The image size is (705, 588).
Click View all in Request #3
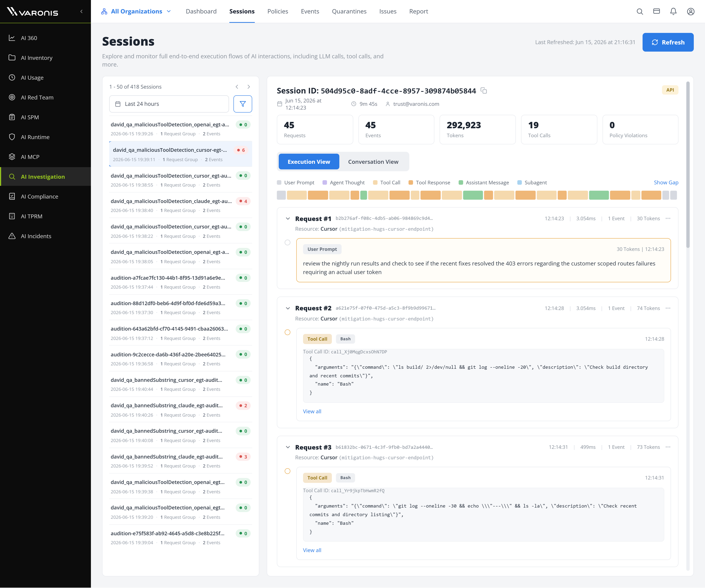coord(312,550)
